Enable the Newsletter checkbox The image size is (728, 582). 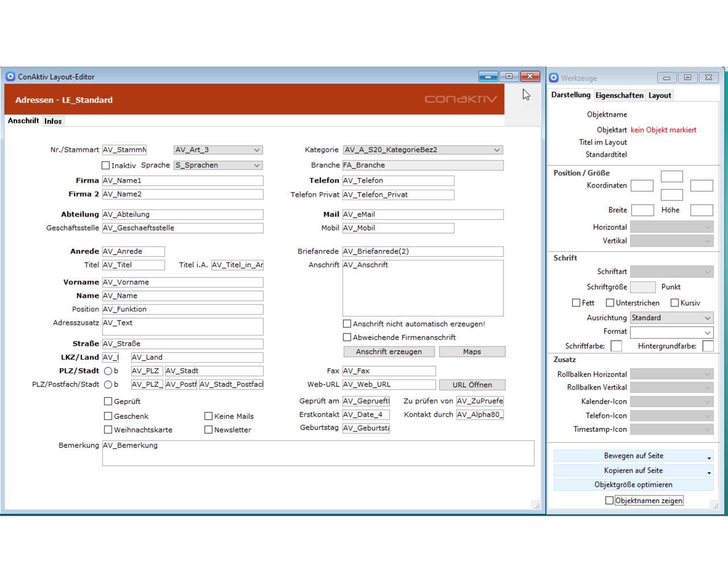(209, 430)
